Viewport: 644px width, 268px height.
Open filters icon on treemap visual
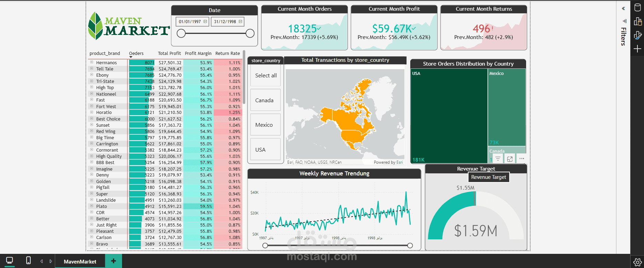tap(498, 159)
